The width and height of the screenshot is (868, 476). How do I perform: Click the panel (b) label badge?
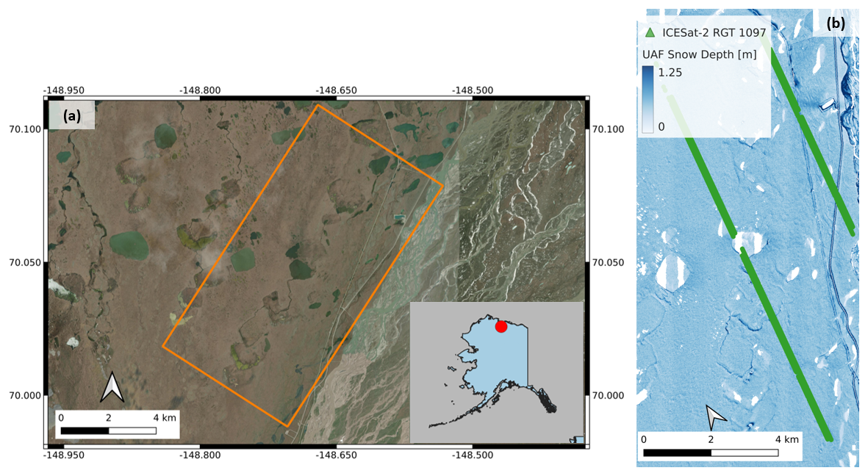coord(836,24)
